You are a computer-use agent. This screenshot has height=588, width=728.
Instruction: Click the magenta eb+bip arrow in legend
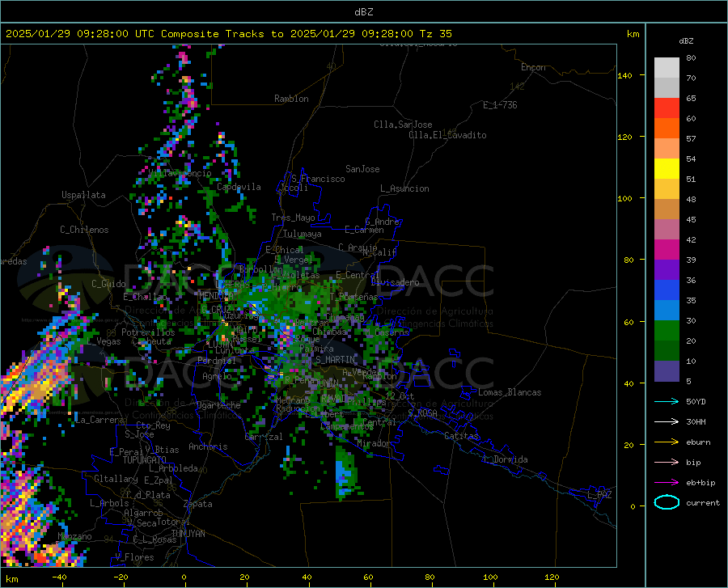tap(667, 483)
